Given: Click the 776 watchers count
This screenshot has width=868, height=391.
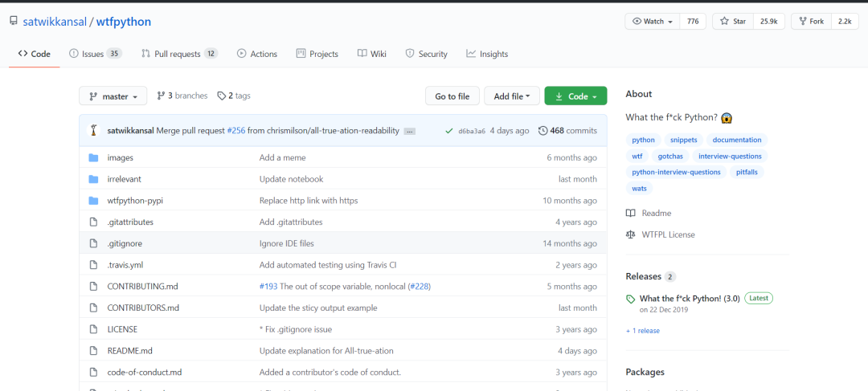Looking at the screenshot, I should pyautogui.click(x=693, y=22).
